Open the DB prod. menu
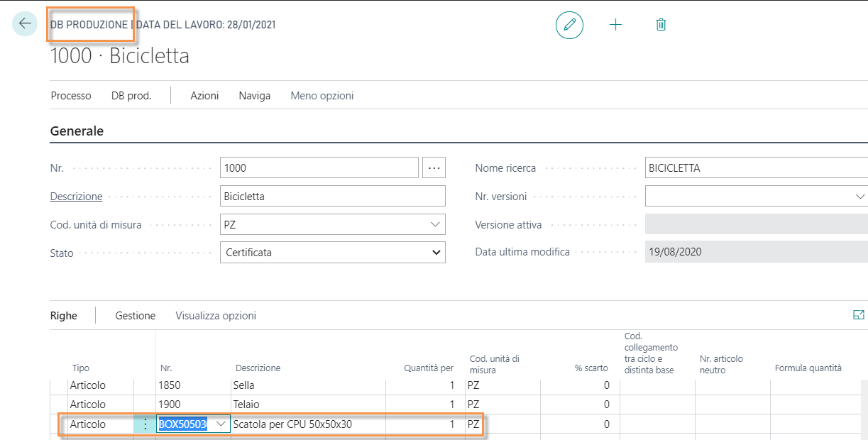The image size is (868, 440). click(x=131, y=96)
